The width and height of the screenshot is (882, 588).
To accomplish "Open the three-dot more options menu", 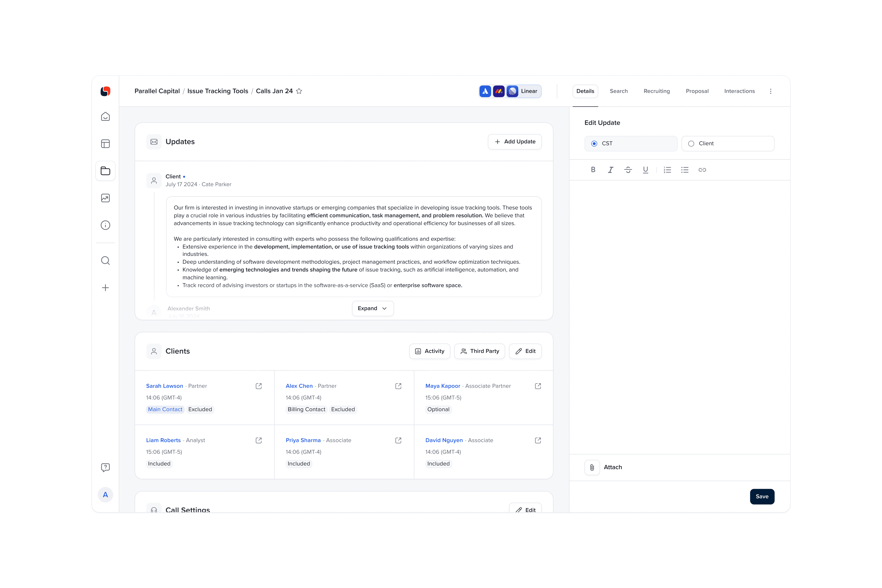I will pyautogui.click(x=771, y=91).
